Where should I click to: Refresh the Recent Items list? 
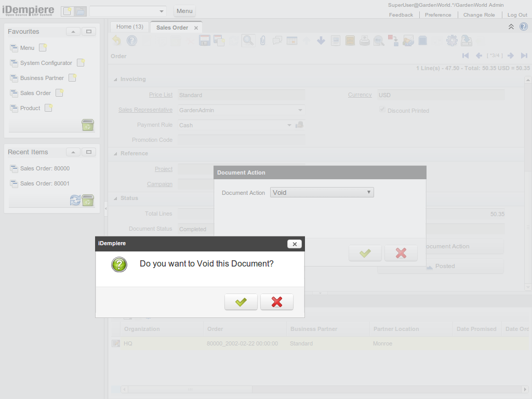pos(75,201)
